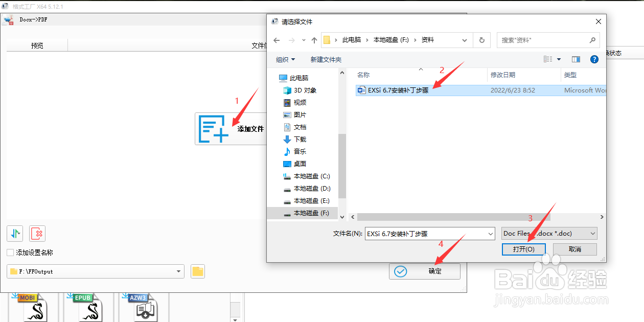Viewport: 644px width, 322px height.
Task: Open the 组织 menu
Action: point(285,59)
